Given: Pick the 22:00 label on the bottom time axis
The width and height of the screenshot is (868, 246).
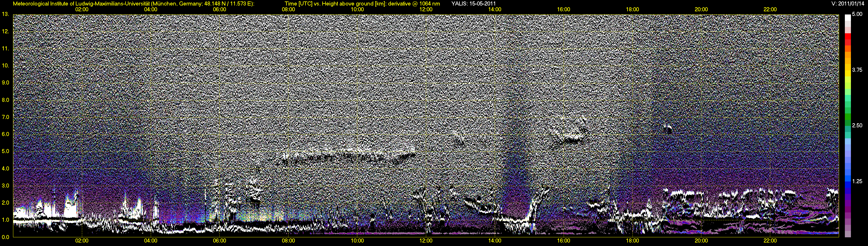Looking at the screenshot, I should [770, 241].
